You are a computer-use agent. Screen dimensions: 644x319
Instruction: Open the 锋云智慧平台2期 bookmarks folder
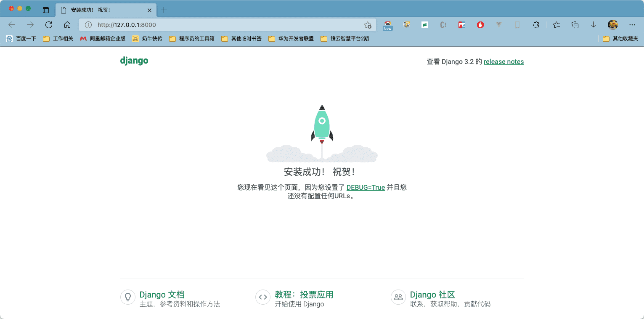pos(345,39)
